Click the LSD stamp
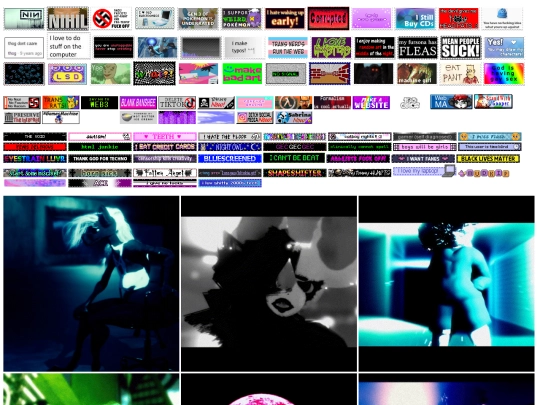 coord(67,74)
